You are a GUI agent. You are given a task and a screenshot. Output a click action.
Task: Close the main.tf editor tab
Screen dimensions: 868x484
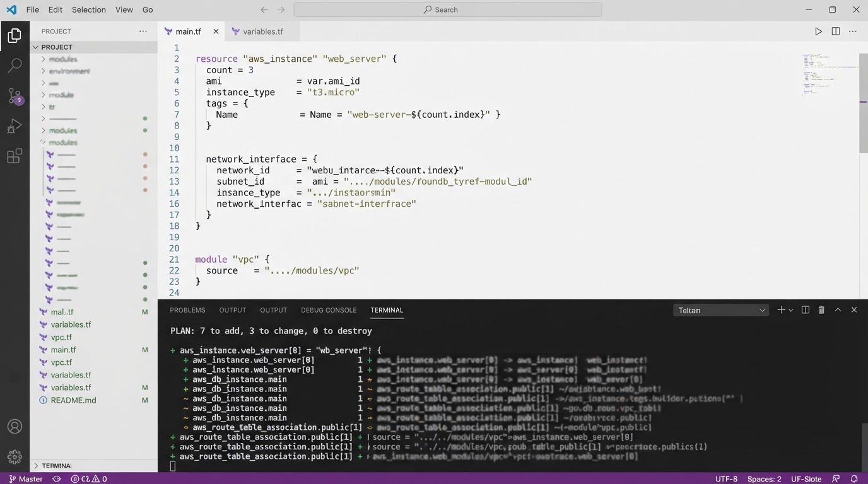pos(216,31)
